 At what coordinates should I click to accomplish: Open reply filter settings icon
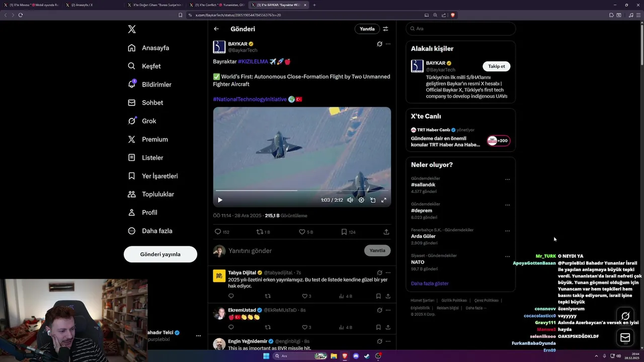point(386,29)
